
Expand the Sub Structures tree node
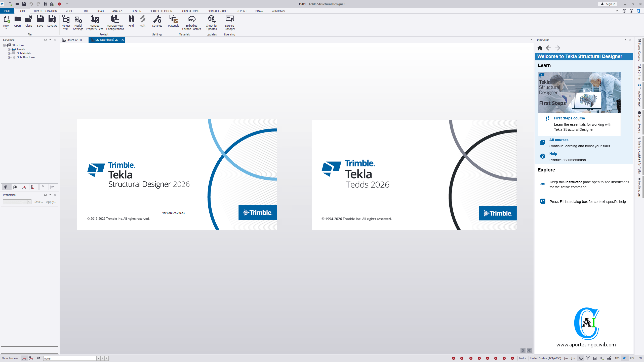[9, 57]
